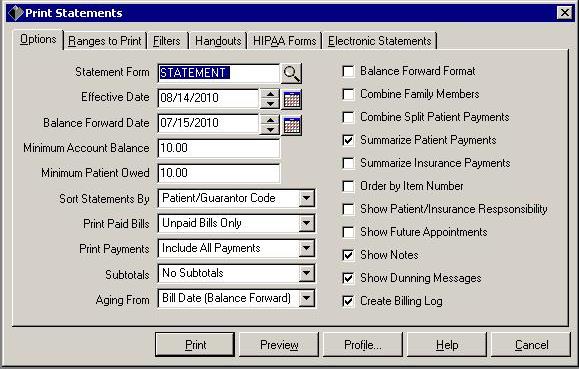Decrease Effective Date with down arrow
The image size is (579, 369).
[x=270, y=104]
